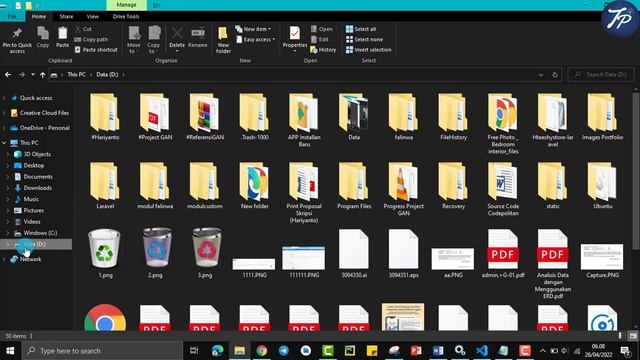The width and height of the screenshot is (640, 360).
Task: Open the New item dropdown
Action: (x=253, y=29)
